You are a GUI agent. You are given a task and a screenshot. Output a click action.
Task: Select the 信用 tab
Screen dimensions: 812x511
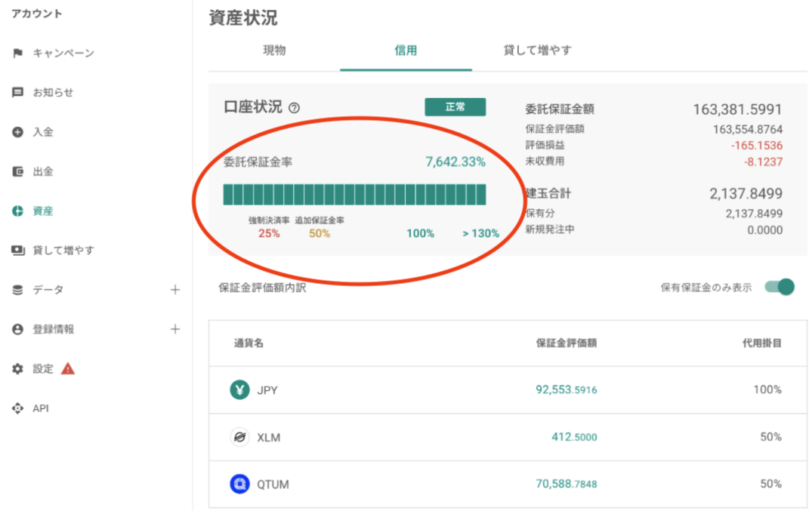tap(406, 51)
